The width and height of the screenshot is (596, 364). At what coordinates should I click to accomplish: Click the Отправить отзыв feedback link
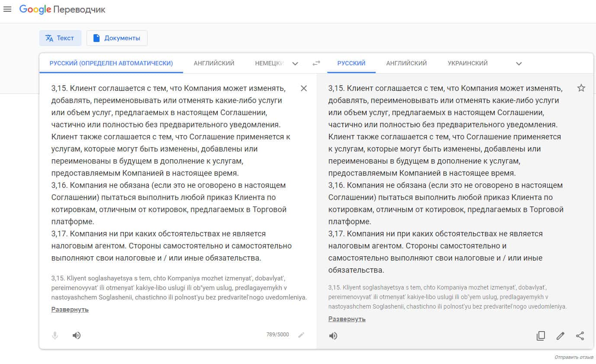574,357
